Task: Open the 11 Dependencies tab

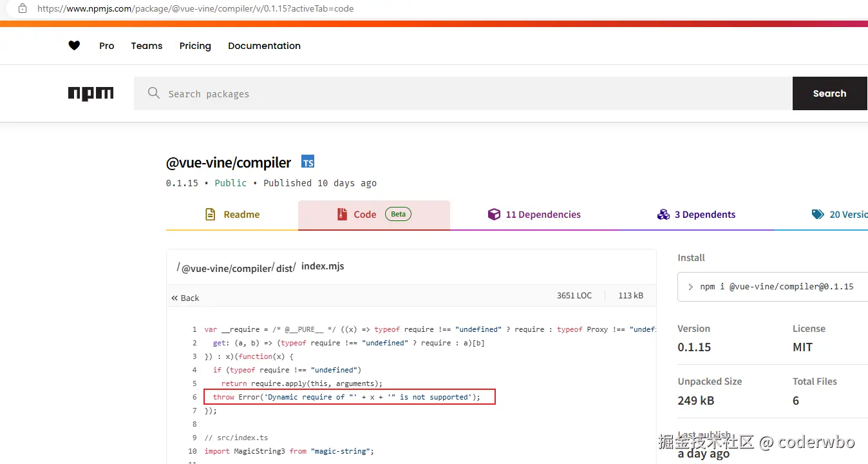Action: (x=534, y=215)
